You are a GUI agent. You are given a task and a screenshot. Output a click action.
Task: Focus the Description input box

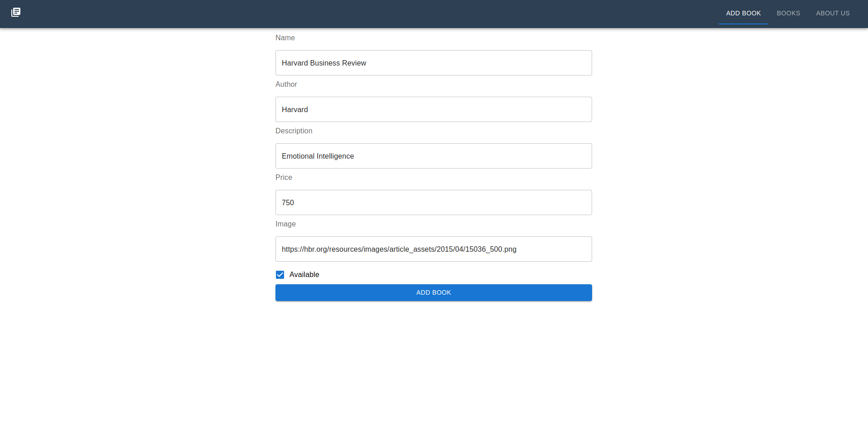pyautogui.click(x=433, y=156)
